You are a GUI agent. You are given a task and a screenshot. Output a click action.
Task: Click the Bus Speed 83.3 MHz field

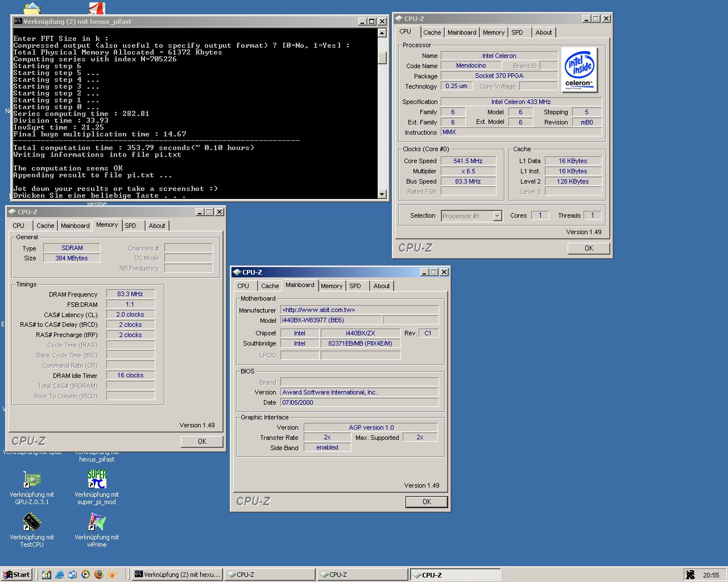pyautogui.click(x=468, y=182)
